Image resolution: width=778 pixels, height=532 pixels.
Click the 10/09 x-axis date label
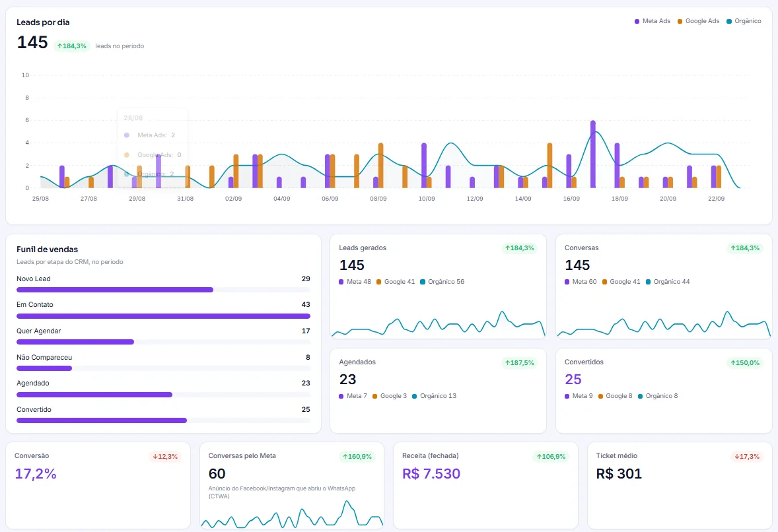pos(426,198)
